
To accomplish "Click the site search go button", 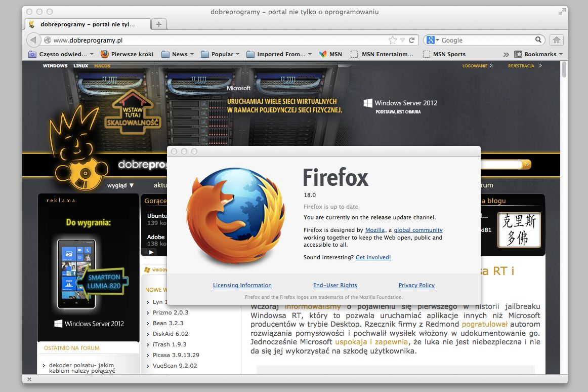I will (527, 164).
